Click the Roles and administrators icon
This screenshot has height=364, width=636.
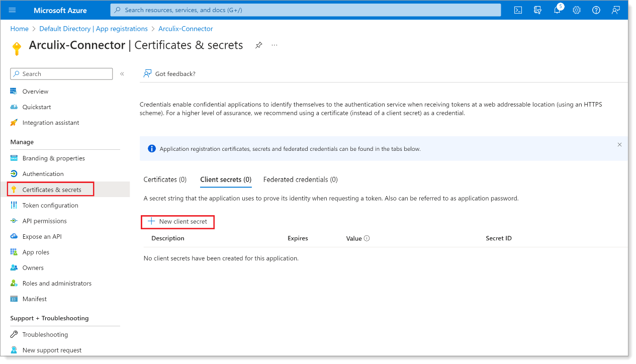point(14,283)
